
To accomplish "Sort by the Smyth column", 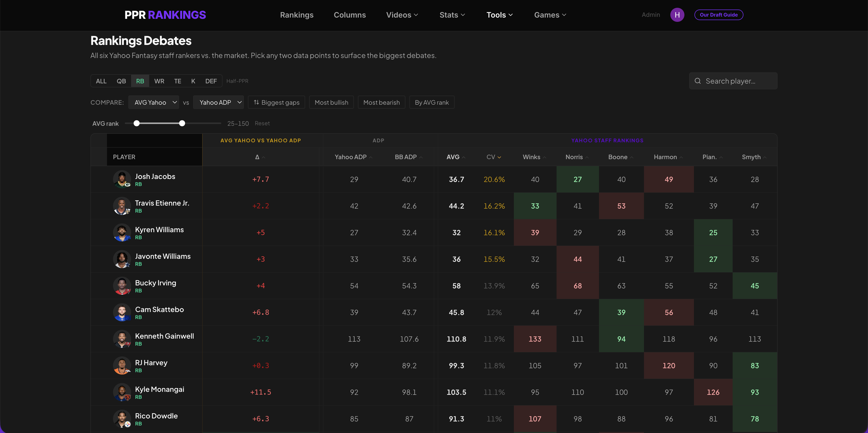I will pos(754,157).
